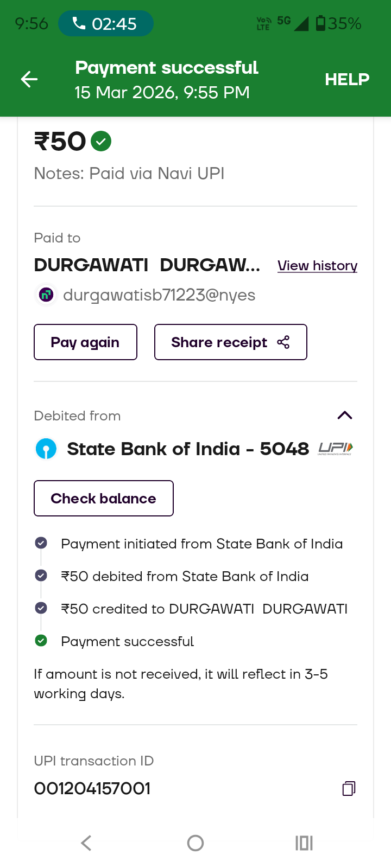
Task: Open Android recent apps button
Action: coord(304,843)
